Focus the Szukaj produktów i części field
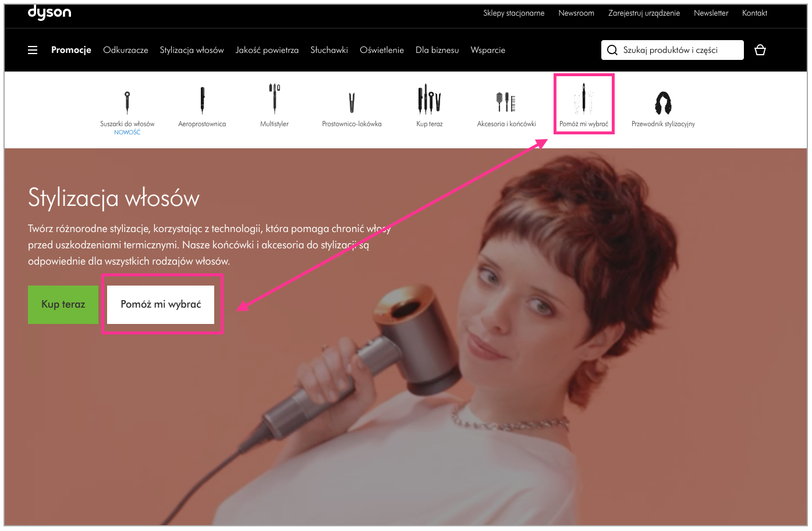Screen dimensions: 812x531 pos(672,50)
